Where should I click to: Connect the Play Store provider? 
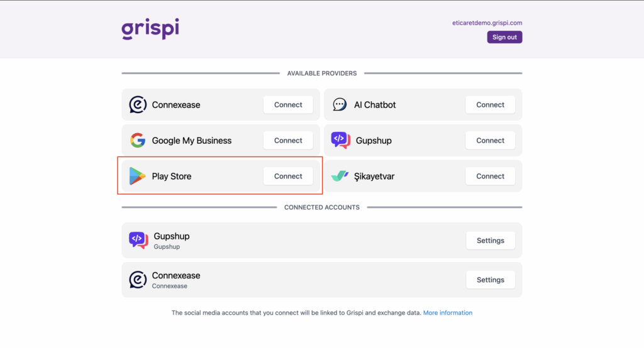point(288,176)
